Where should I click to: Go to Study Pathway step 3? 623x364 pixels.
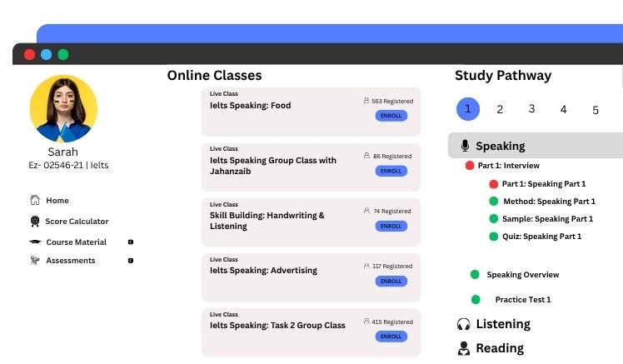[x=531, y=109]
